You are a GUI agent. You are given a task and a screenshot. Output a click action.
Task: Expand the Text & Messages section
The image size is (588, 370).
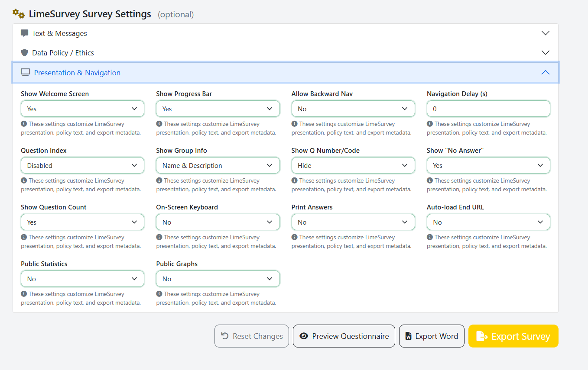tap(286, 33)
